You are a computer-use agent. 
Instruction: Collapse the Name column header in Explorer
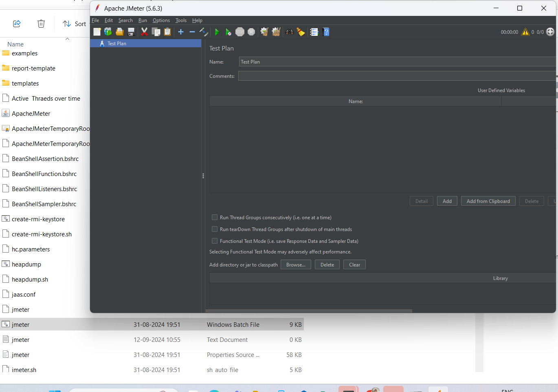(x=67, y=39)
